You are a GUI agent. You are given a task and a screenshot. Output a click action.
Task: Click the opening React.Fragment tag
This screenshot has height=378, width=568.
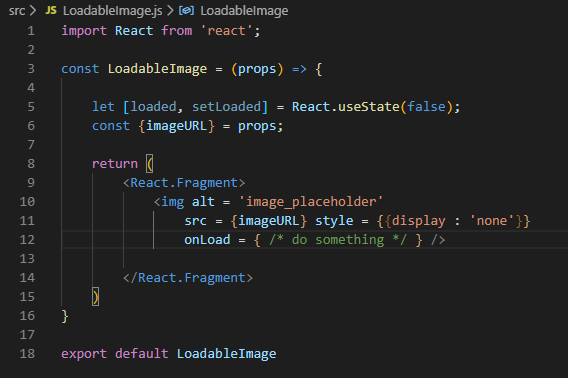[184, 183]
